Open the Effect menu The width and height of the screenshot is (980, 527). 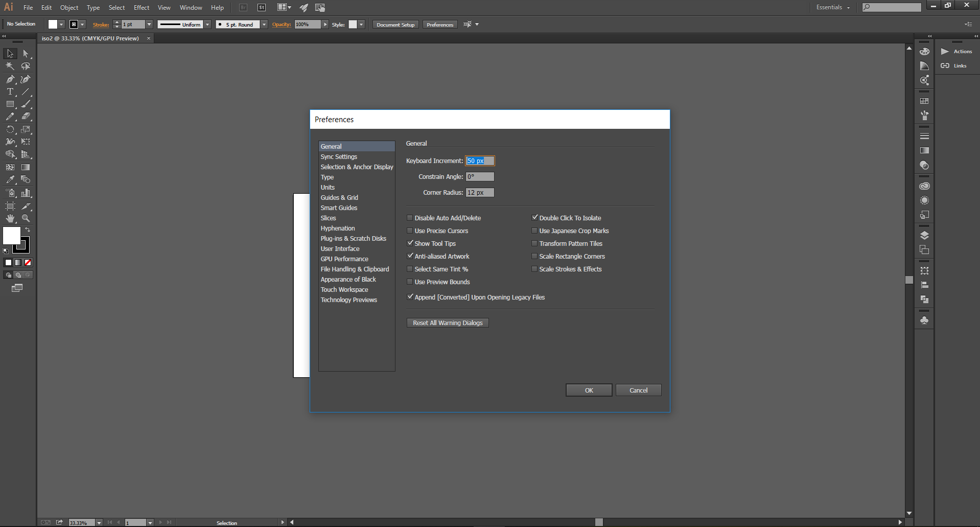point(142,8)
